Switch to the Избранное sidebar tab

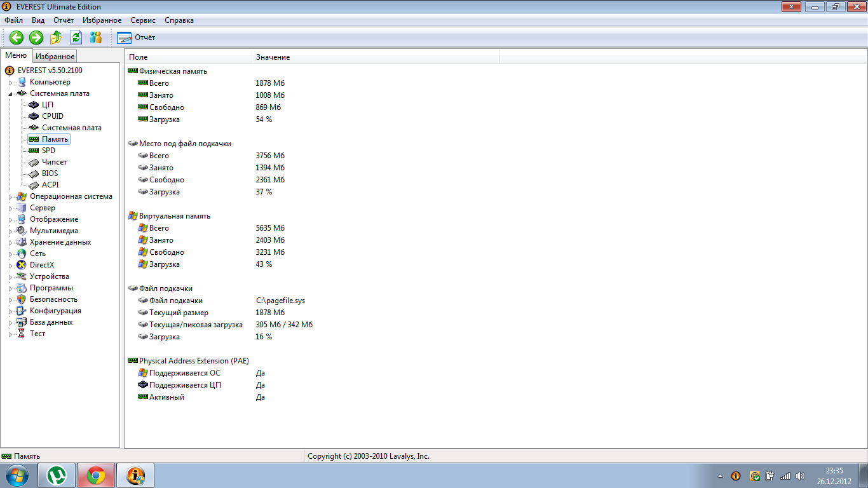[55, 57]
